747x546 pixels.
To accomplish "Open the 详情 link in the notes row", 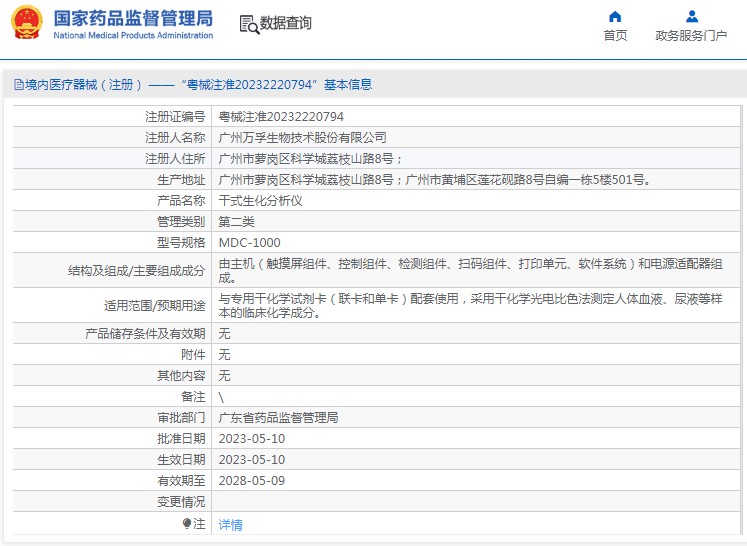I will tap(230, 524).
